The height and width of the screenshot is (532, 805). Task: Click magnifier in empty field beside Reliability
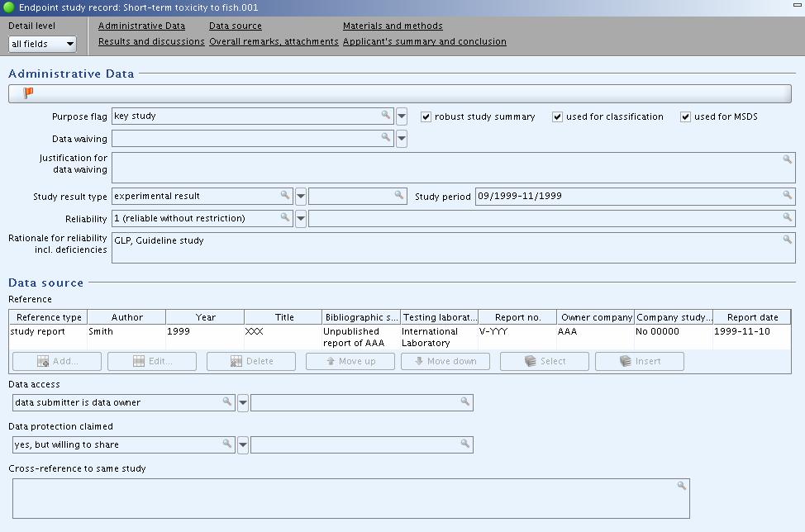pos(787,217)
